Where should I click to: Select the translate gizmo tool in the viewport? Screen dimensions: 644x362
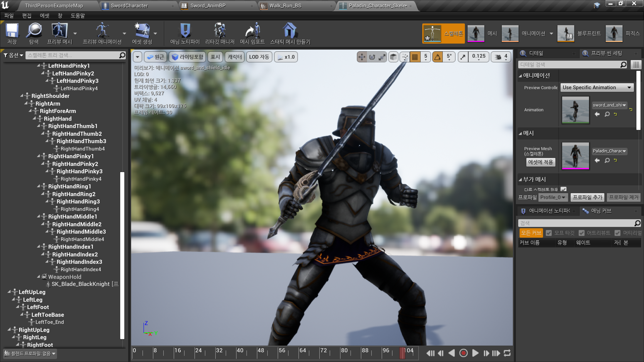pyautogui.click(x=362, y=57)
